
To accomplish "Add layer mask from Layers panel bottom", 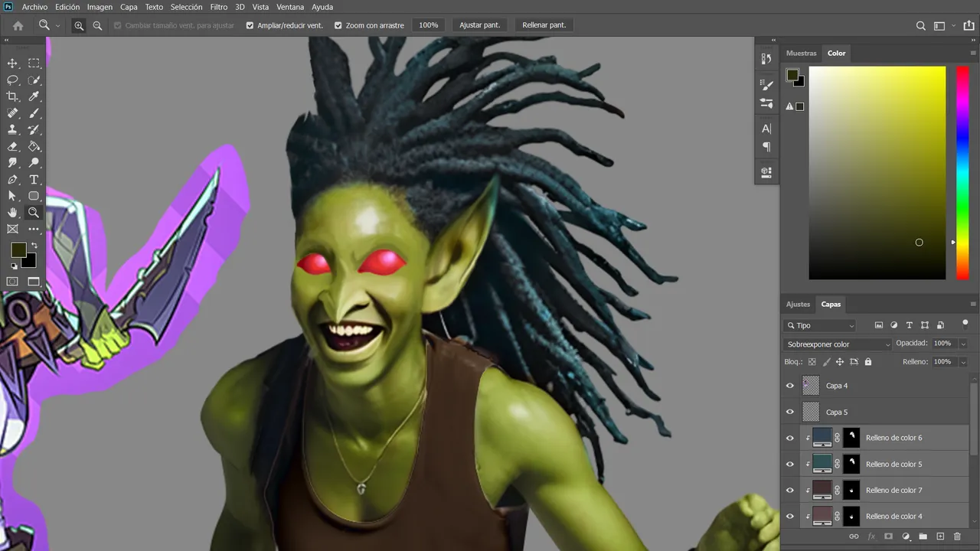I will pyautogui.click(x=888, y=536).
